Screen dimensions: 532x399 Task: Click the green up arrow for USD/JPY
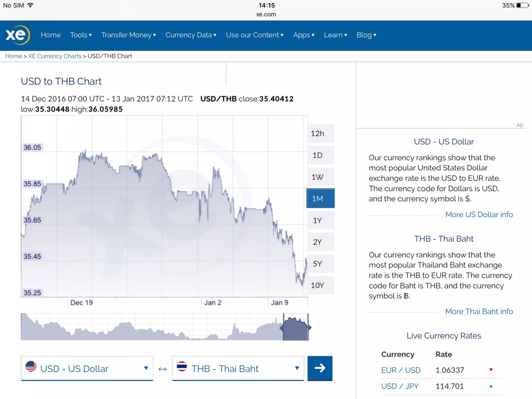(491, 386)
